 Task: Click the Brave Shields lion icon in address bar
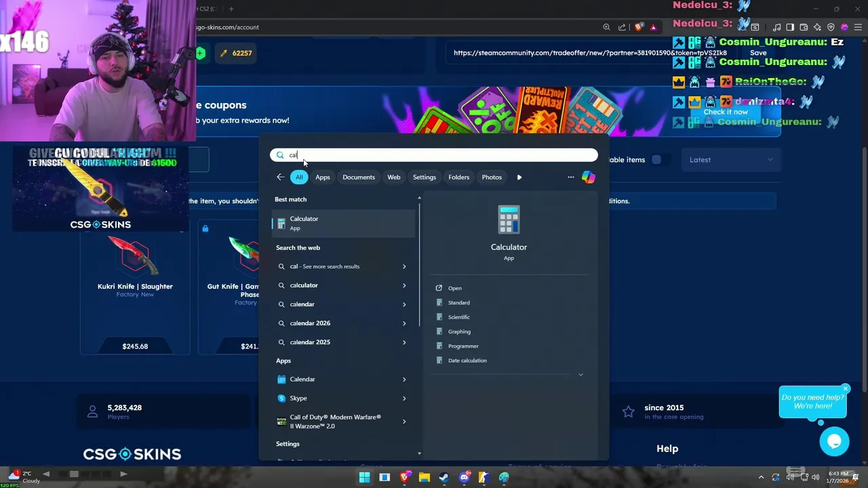point(639,27)
